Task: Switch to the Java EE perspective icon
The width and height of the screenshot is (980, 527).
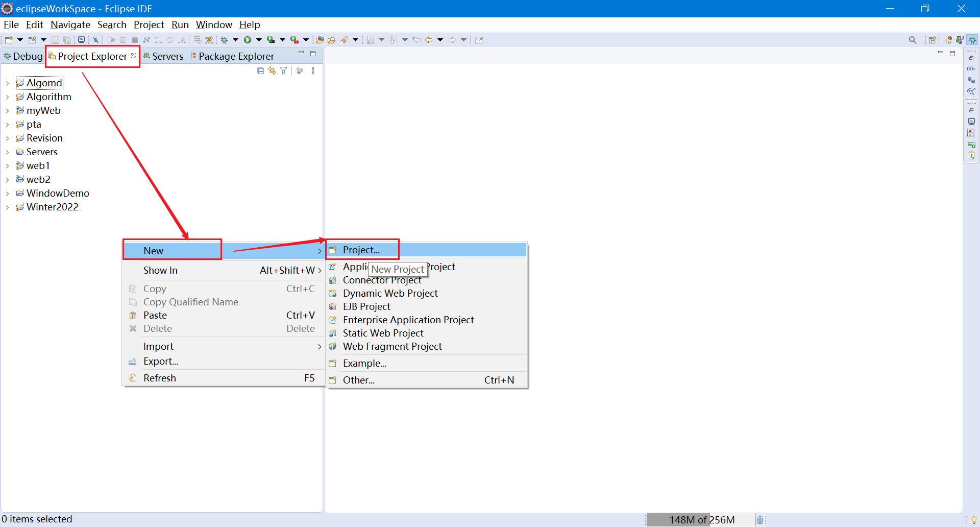Action: pos(948,40)
